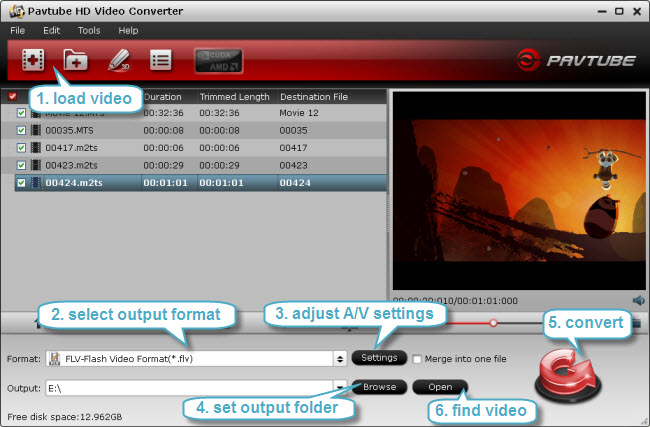
Task: Click film icon next to 00417.m2ts
Action: [x=36, y=148]
